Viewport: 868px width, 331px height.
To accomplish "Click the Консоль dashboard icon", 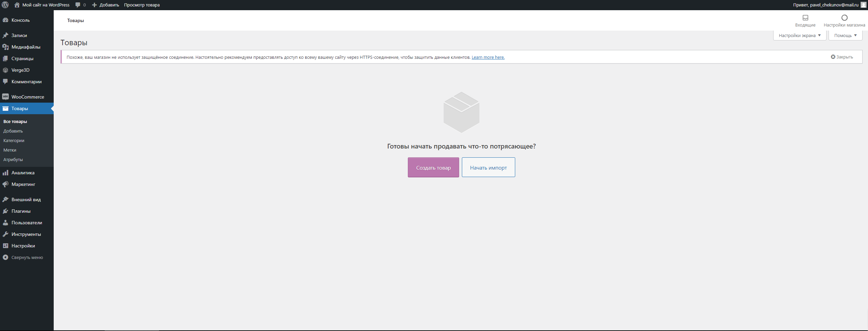I will click(x=5, y=20).
